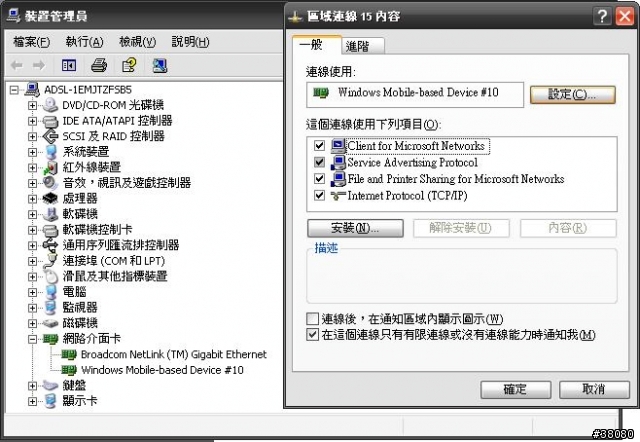Viewport: 640px width, 442px height.
Task: Expand the 顯示卡 node
Action: pyautogui.click(x=32, y=401)
